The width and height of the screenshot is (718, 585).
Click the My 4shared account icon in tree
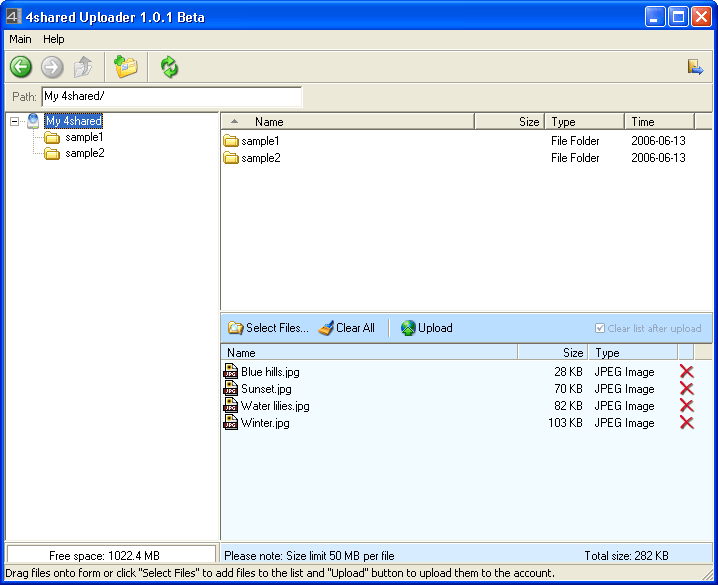33,121
